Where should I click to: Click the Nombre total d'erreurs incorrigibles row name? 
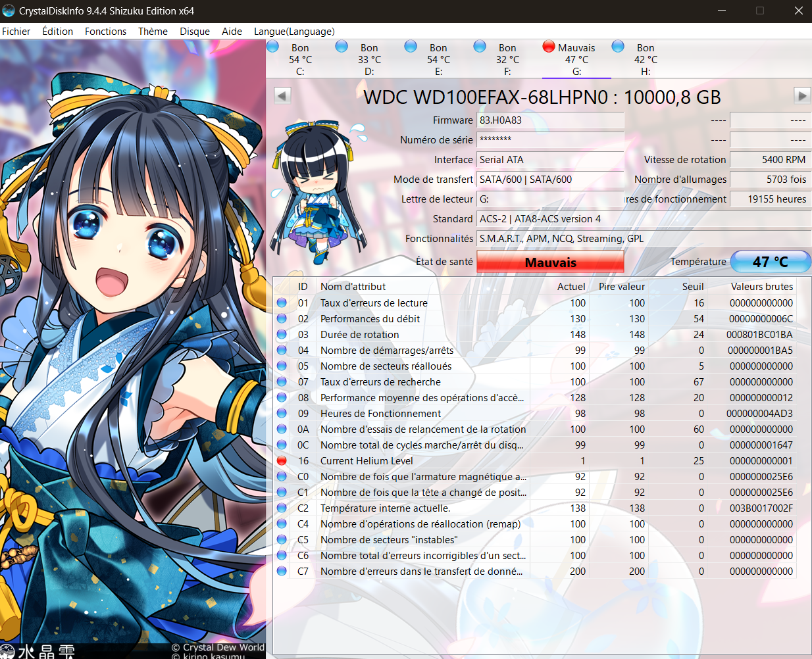pos(423,556)
